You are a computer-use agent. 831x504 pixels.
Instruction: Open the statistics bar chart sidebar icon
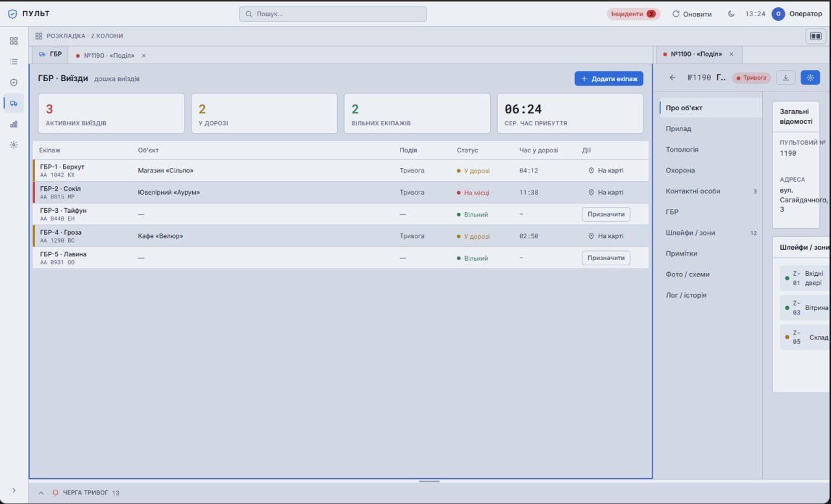pos(14,124)
